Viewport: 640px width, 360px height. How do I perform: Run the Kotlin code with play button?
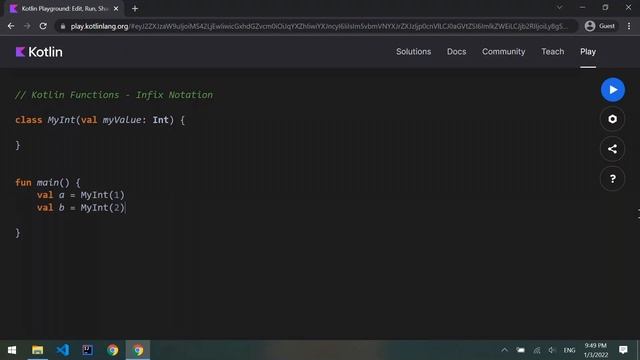612,89
